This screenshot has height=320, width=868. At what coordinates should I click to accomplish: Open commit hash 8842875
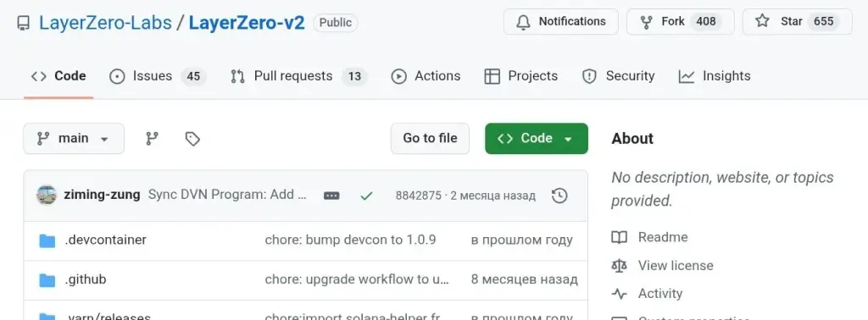[x=419, y=196]
